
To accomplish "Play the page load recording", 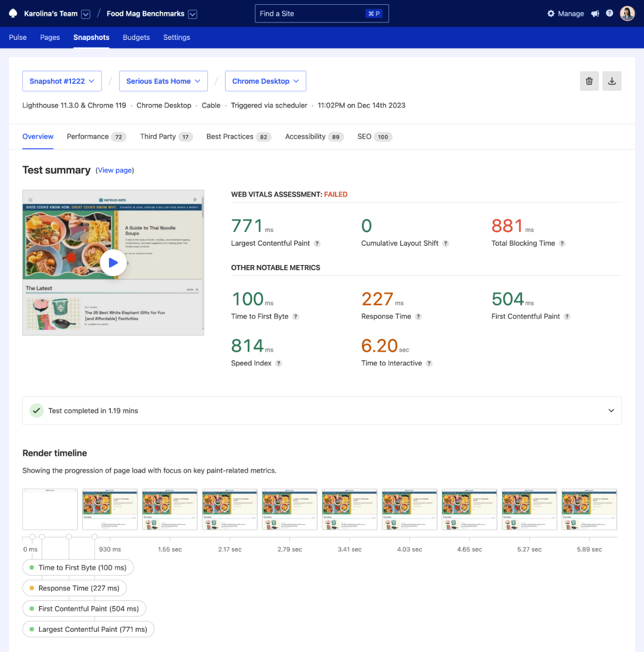I will tap(113, 262).
